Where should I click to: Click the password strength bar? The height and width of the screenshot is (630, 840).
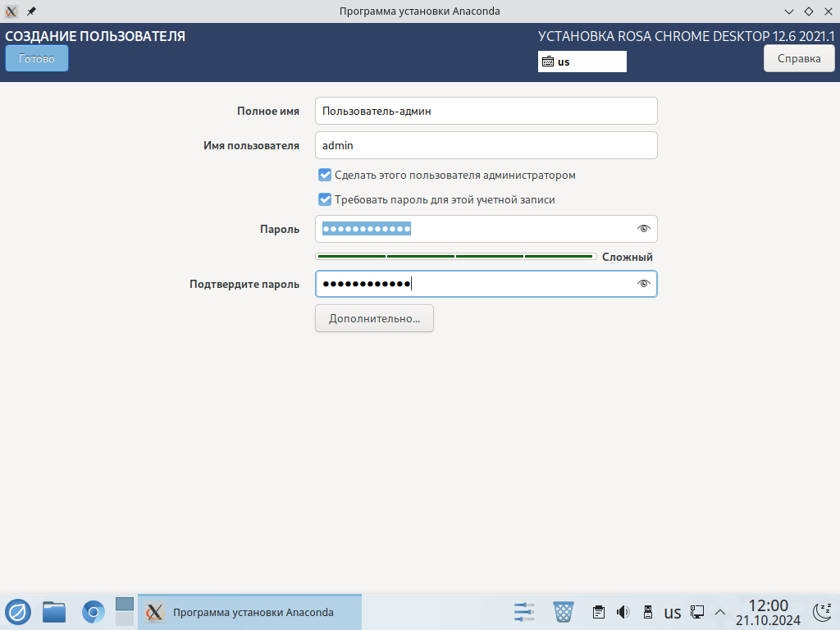pyautogui.click(x=455, y=257)
